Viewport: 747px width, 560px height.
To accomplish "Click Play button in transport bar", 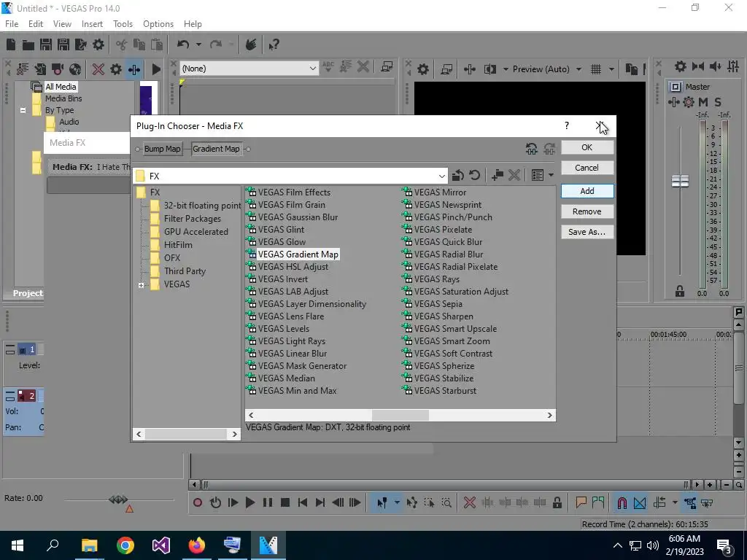I will 249,502.
